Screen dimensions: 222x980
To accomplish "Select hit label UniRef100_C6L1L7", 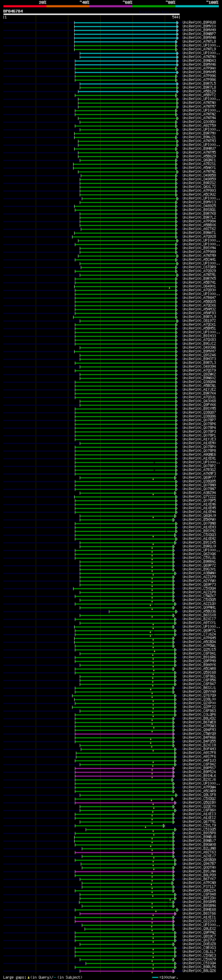I will (199, 951).
